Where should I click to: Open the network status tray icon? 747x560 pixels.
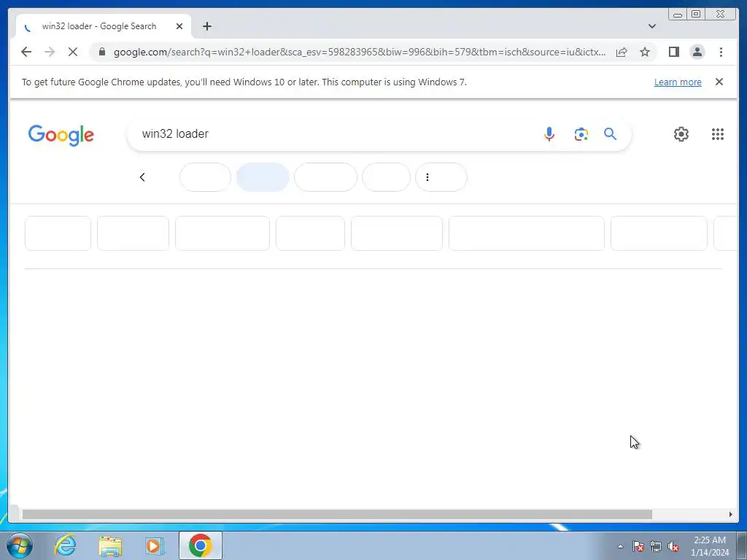pos(656,546)
